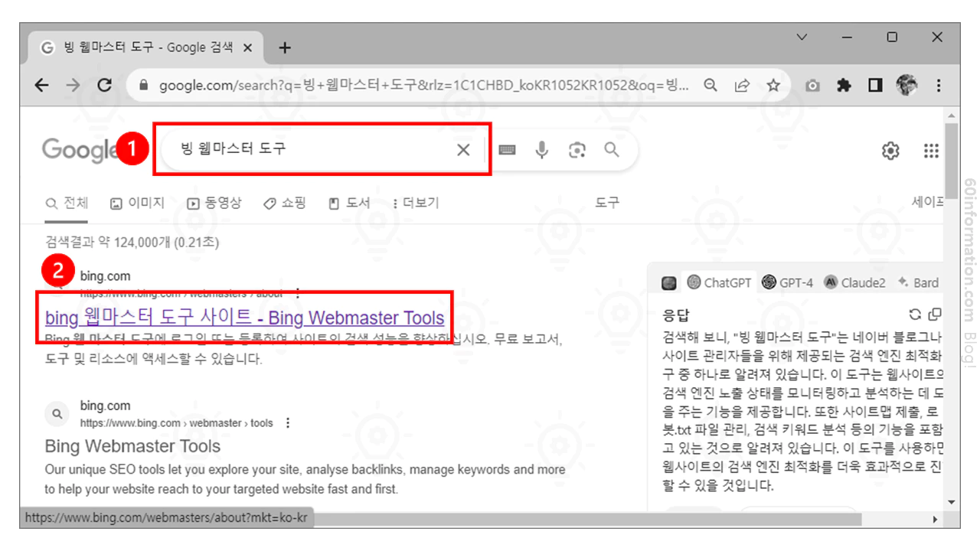Bookmark this page with the star icon
Image resolution: width=980 pixels, height=551 pixels.
(x=773, y=85)
